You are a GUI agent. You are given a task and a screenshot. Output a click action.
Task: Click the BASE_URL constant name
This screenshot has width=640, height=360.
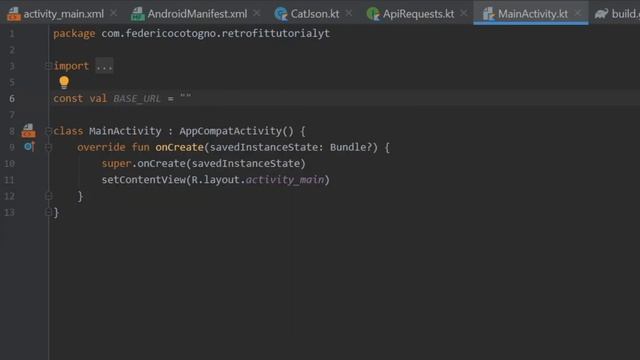coord(137,99)
